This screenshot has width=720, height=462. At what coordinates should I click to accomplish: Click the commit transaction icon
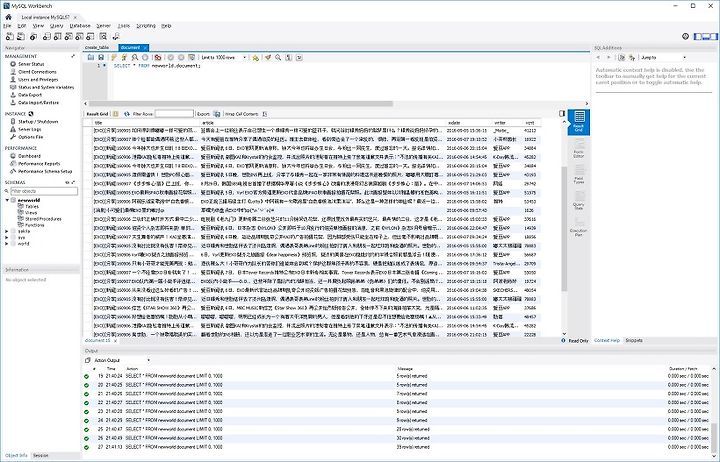point(170,57)
